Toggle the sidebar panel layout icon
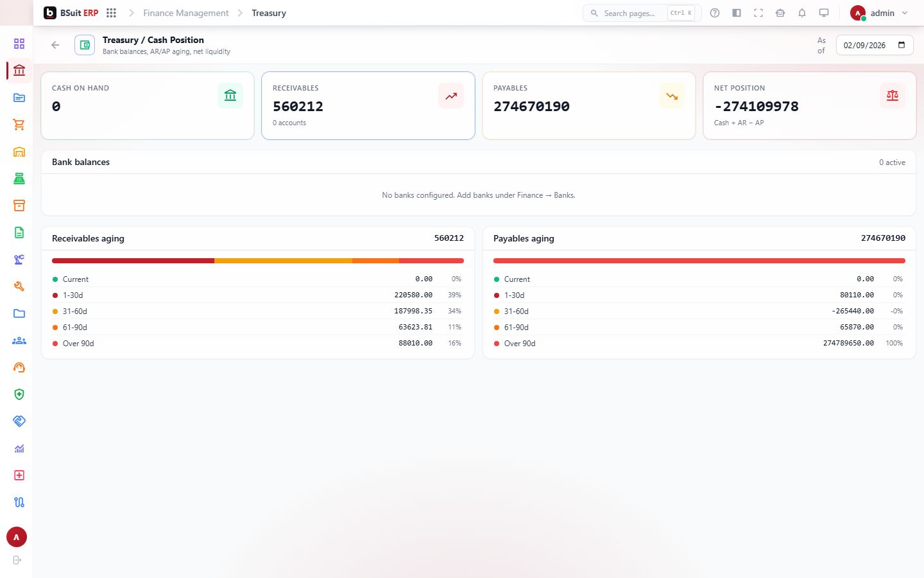This screenshot has height=578, width=924. [737, 13]
